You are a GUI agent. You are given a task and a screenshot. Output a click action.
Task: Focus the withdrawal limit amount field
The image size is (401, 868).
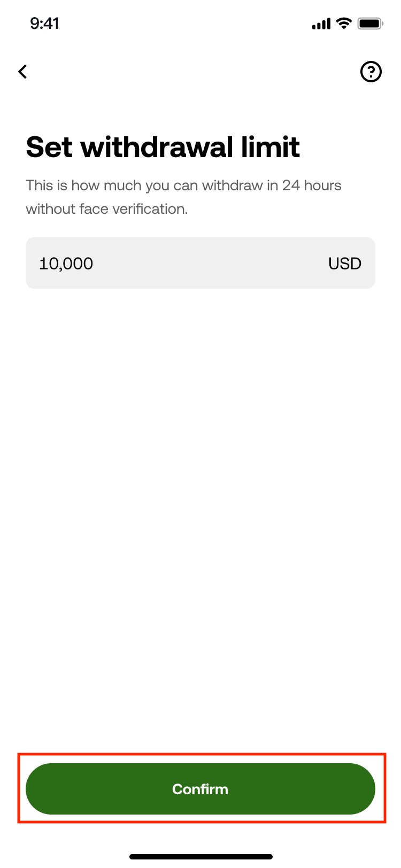(x=200, y=263)
